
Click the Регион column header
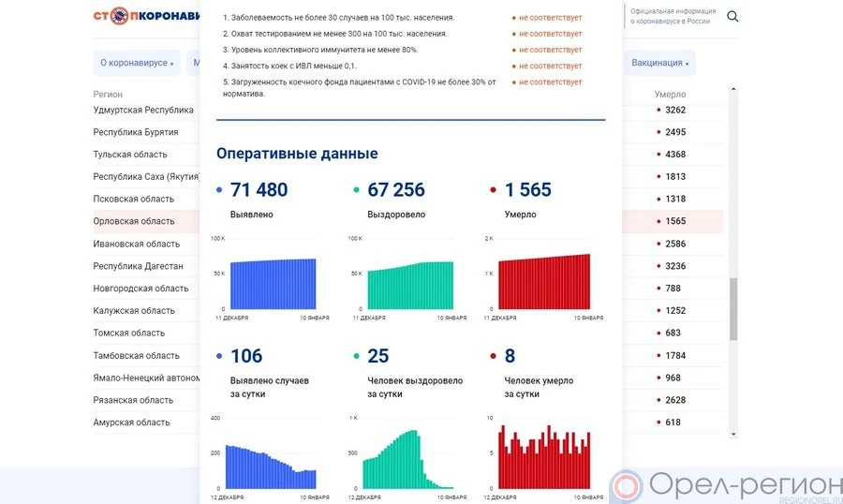(x=108, y=95)
